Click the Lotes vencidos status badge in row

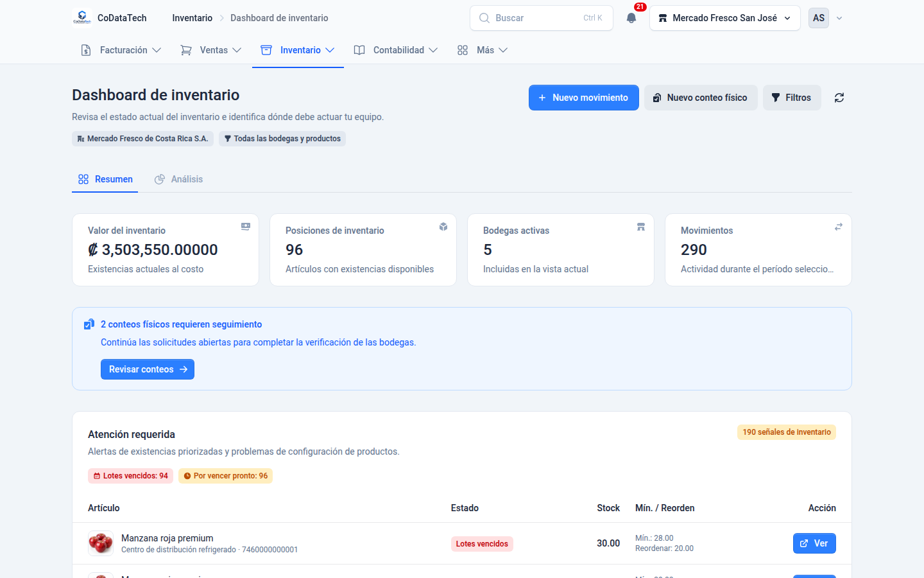(482, 544)
